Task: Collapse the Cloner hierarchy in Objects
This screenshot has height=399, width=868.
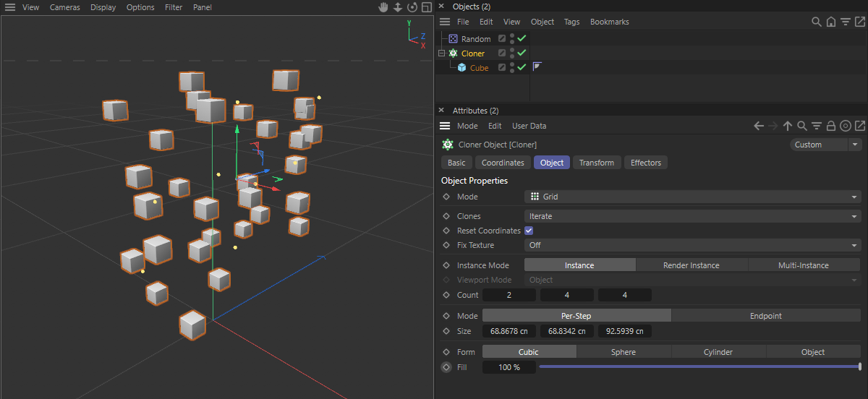Action: point(441,53)
